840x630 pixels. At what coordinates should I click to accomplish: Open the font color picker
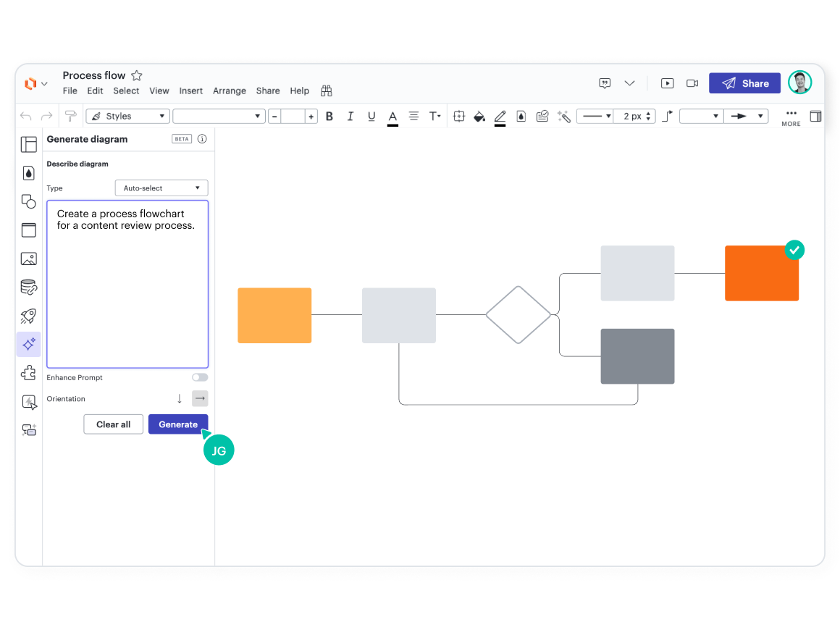tap(392, 116)
